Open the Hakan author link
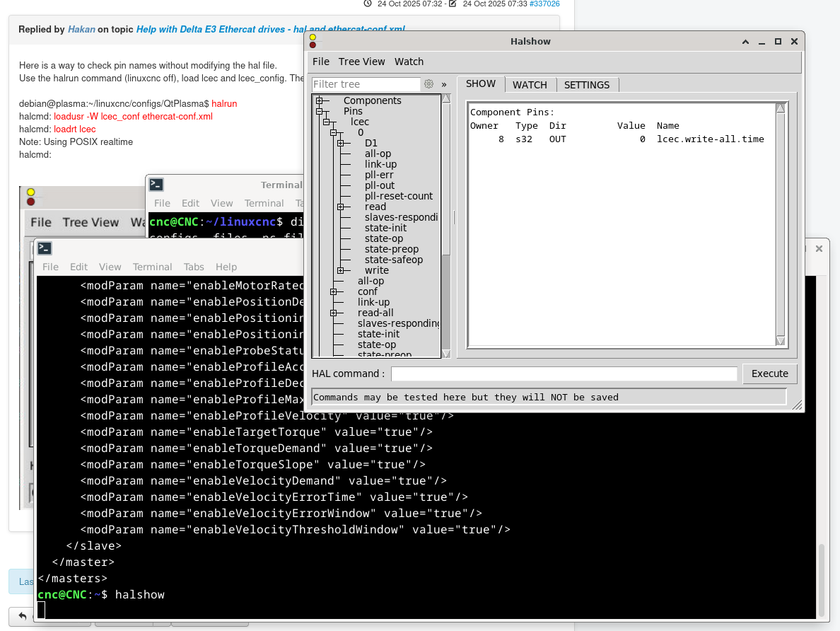 tap(81, 29)
